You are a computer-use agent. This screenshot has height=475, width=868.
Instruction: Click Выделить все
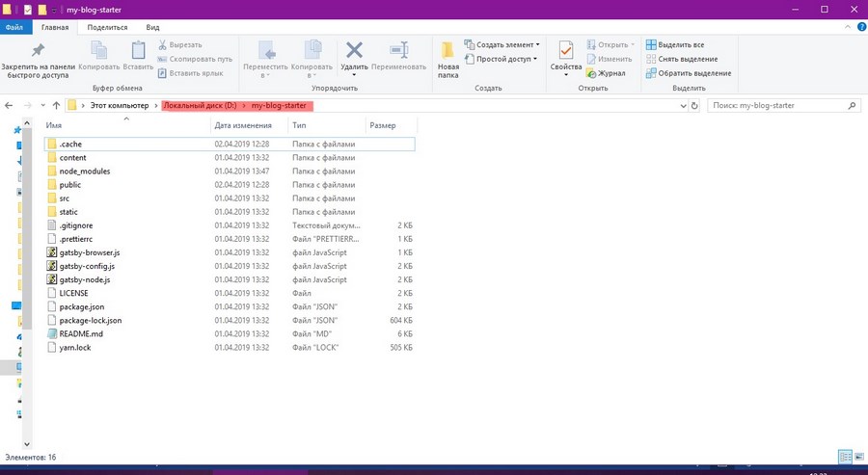(675, 44)
